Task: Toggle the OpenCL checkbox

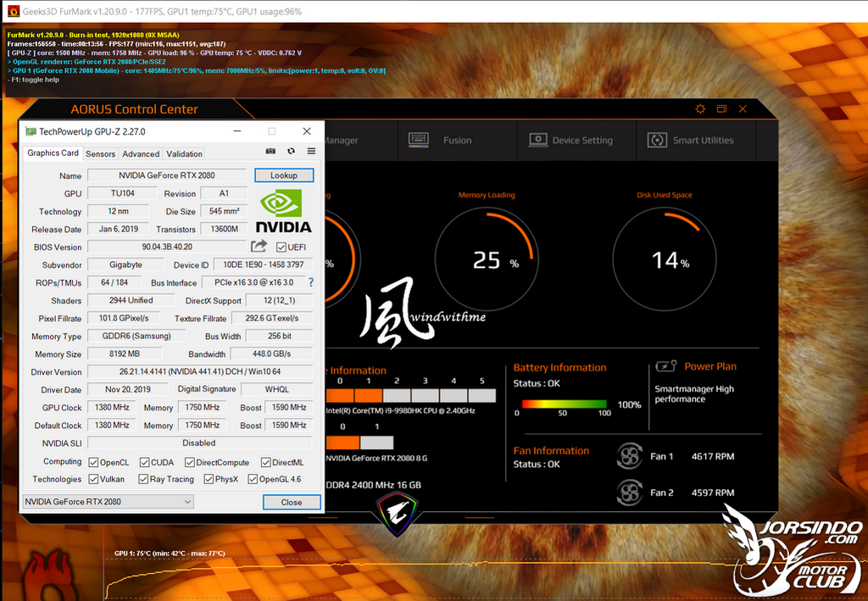Action: pos(93,462)
